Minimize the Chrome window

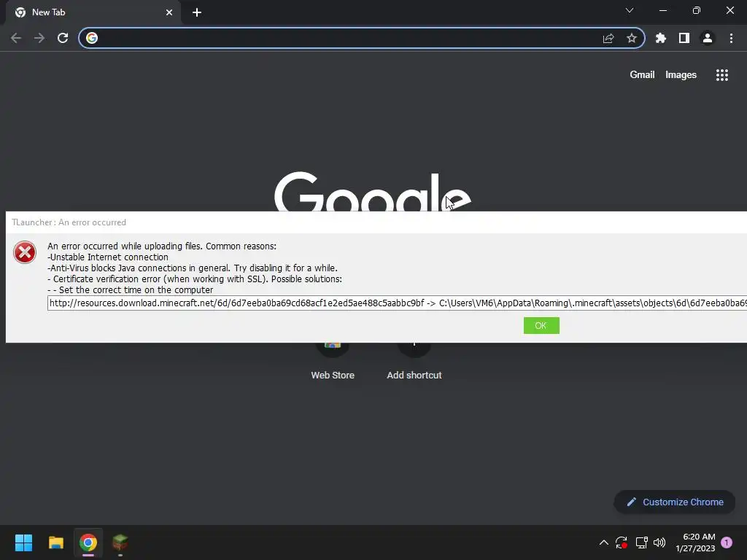click(663, 10)
